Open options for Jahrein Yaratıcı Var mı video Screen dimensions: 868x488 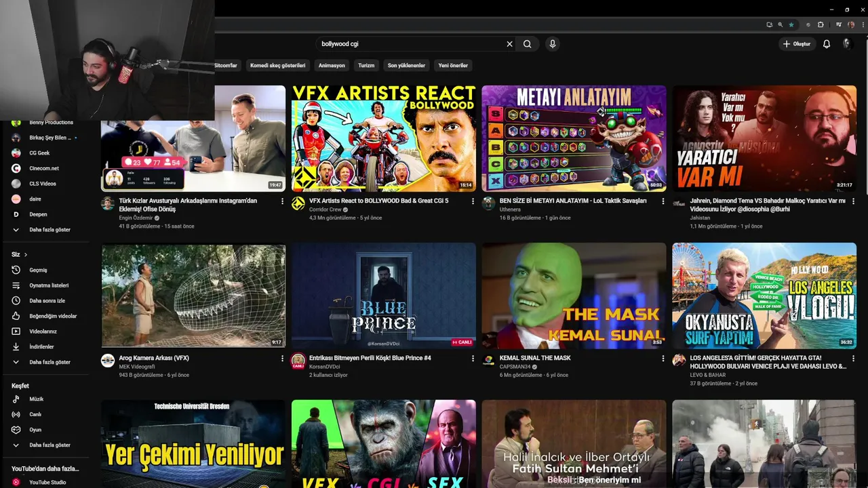pos(853,201)
